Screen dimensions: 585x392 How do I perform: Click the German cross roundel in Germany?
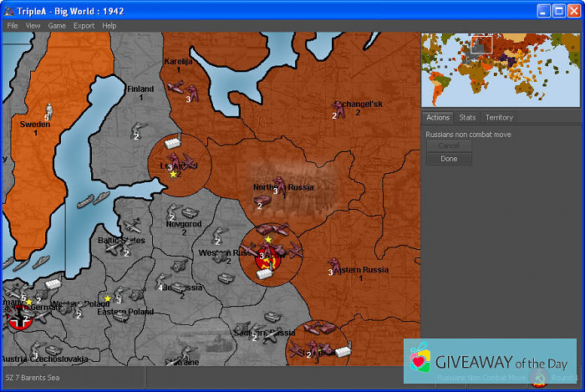pyautogui.click(x=18, y=319)
